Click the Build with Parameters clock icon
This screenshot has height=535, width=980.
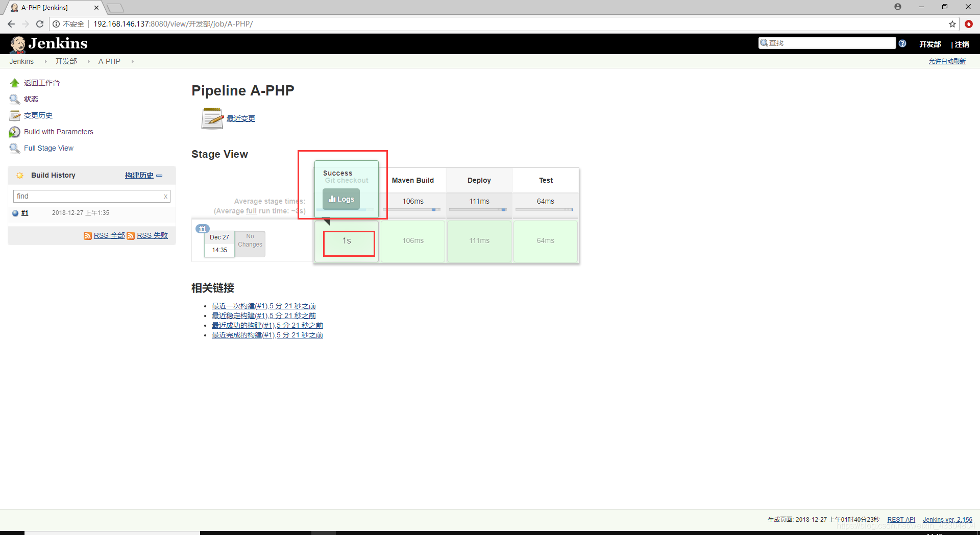[15, 132]
